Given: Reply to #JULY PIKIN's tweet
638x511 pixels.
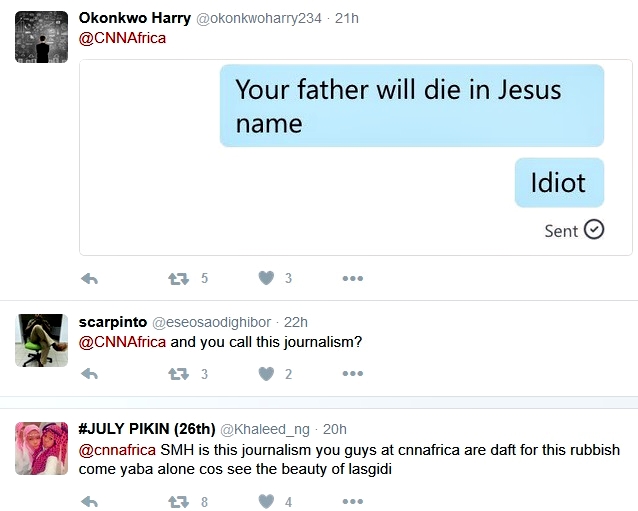Looking at the screenshot, I should point(88,501).
